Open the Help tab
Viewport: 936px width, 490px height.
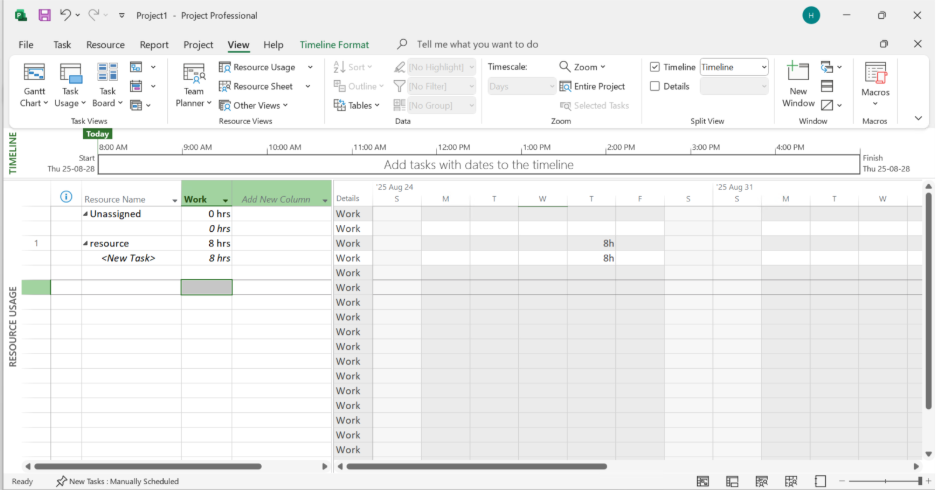pos(273,45)
